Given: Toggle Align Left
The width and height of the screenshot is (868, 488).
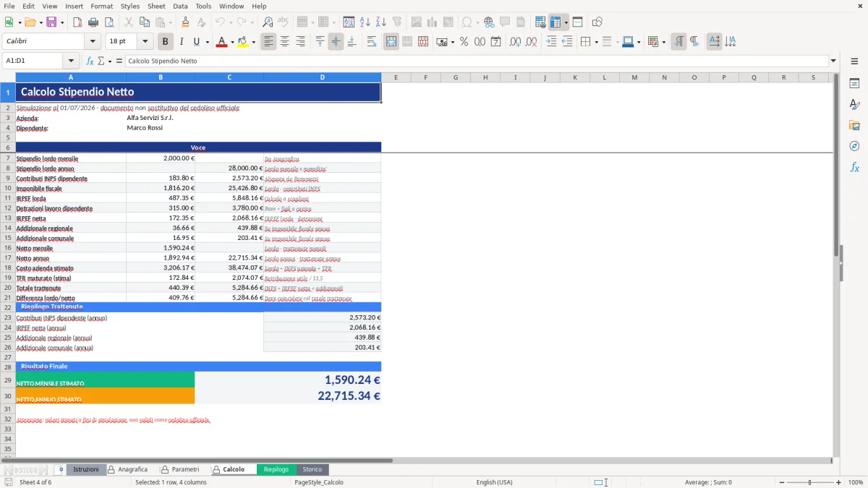Looking at the screenshot, I should pos(269,42).
